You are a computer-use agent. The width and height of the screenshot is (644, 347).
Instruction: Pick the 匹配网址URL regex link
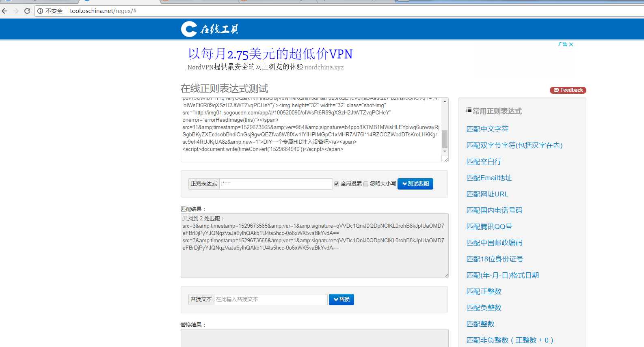point(487,194)
